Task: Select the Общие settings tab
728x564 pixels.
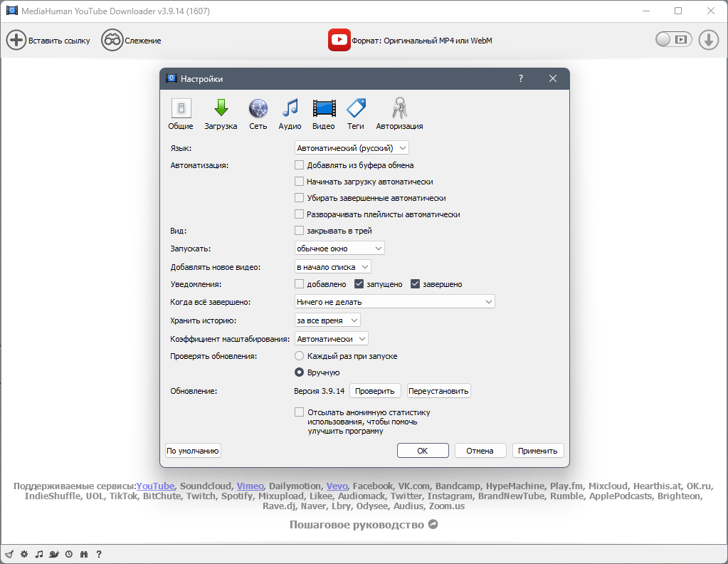Action: 181,114
